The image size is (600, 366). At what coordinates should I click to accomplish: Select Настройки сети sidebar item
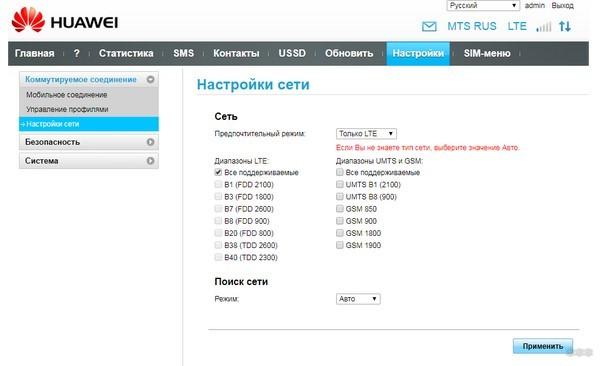click(x=89, y=124)
